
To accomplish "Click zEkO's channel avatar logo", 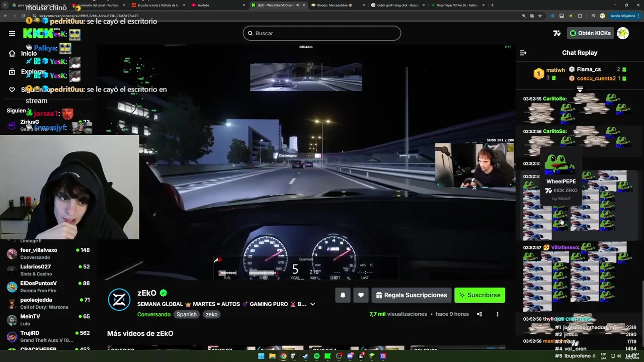I will (119, 299).
